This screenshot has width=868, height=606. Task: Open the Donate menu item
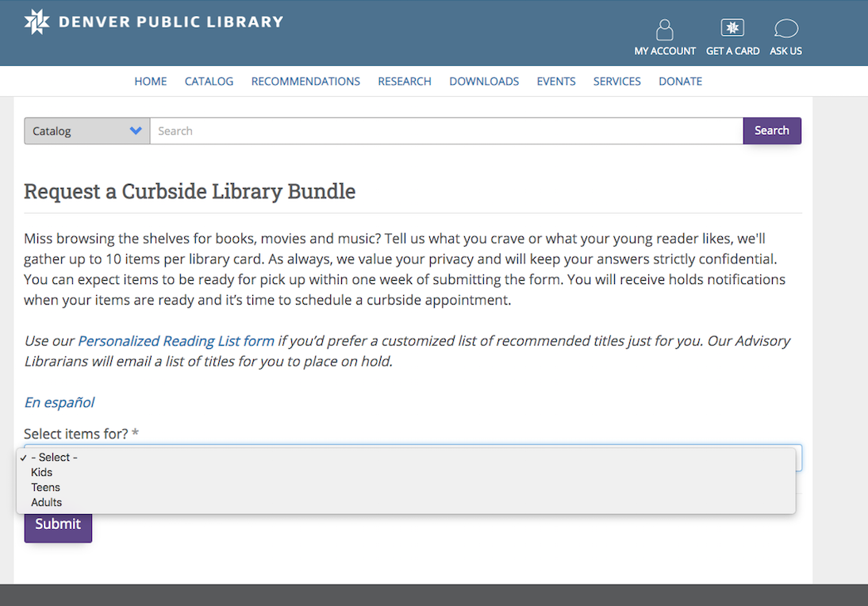pyautogui.click(x=680, y=82)
